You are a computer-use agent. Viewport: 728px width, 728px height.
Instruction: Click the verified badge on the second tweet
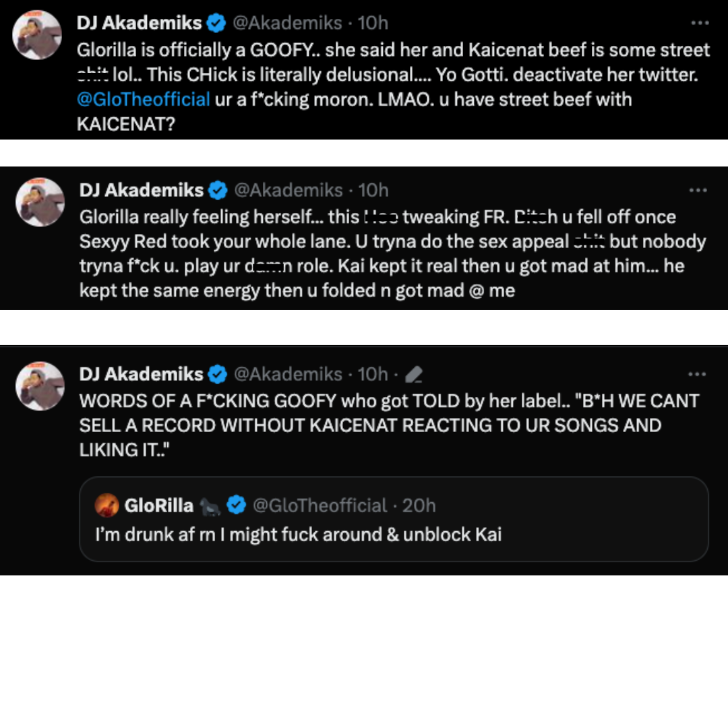(218, 190)
